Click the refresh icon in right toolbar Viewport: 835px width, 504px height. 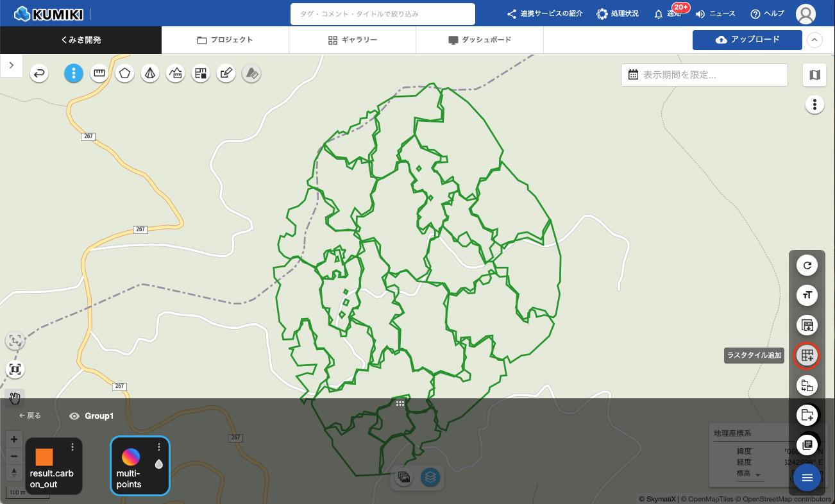(x=807, y=265)
